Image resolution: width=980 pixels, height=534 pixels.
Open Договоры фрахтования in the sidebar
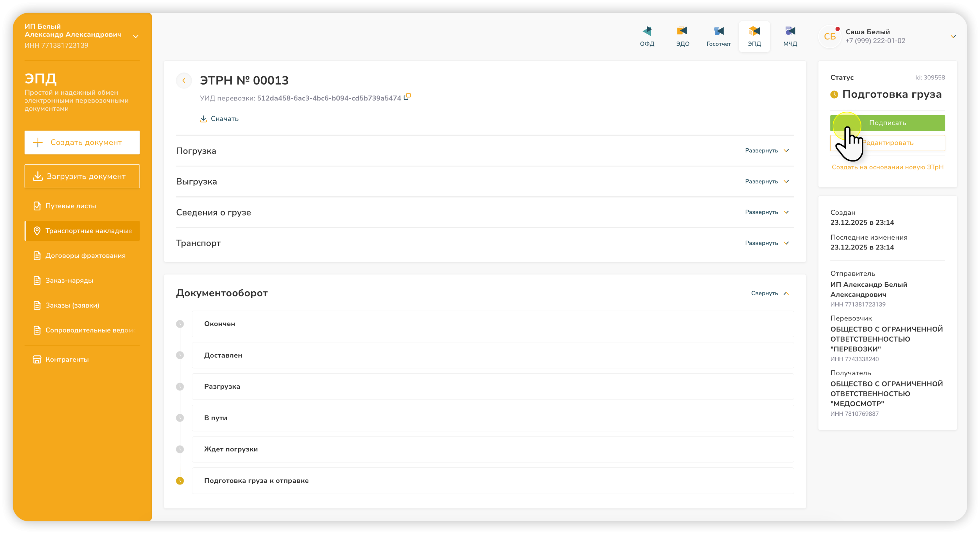[85, 256]
